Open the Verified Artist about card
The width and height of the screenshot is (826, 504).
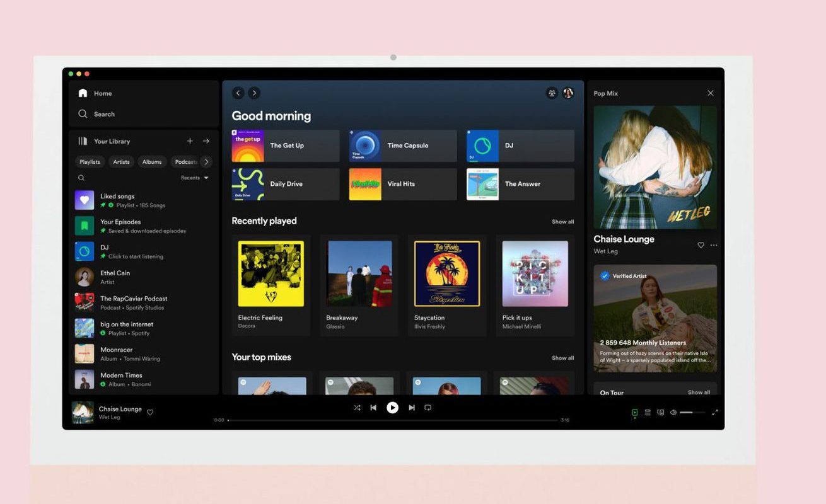[655, 318]
